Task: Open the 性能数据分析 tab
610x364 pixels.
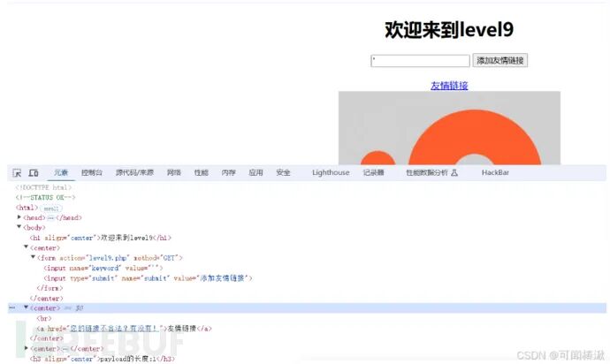Action: [427, 172]
